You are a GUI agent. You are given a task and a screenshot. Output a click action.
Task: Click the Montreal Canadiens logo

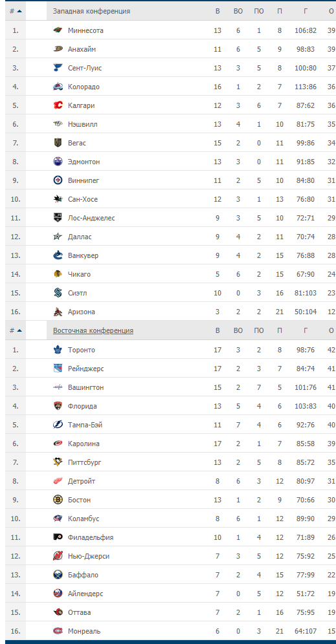(x=58, y=631)
